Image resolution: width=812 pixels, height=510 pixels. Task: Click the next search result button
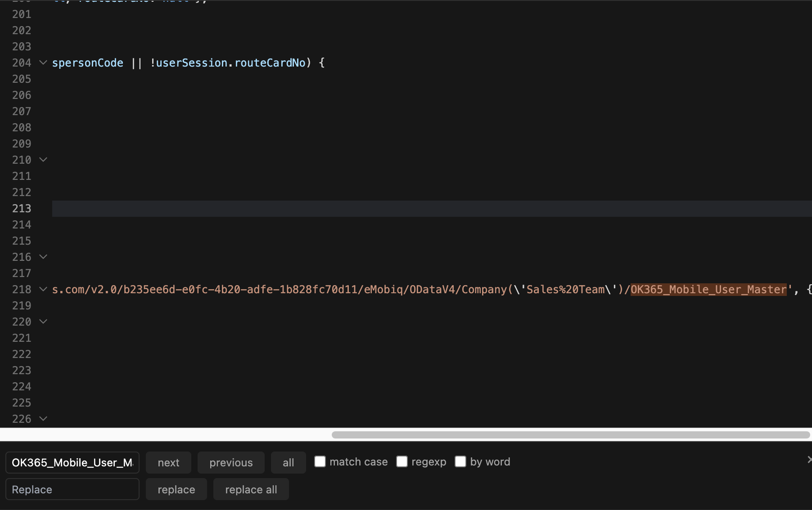(168, 462)
